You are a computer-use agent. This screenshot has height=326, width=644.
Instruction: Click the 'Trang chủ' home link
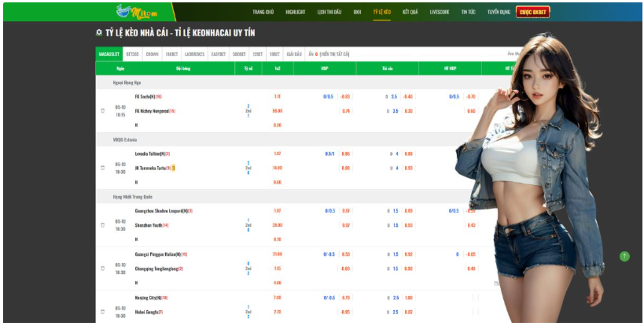(x=263, y=13)
